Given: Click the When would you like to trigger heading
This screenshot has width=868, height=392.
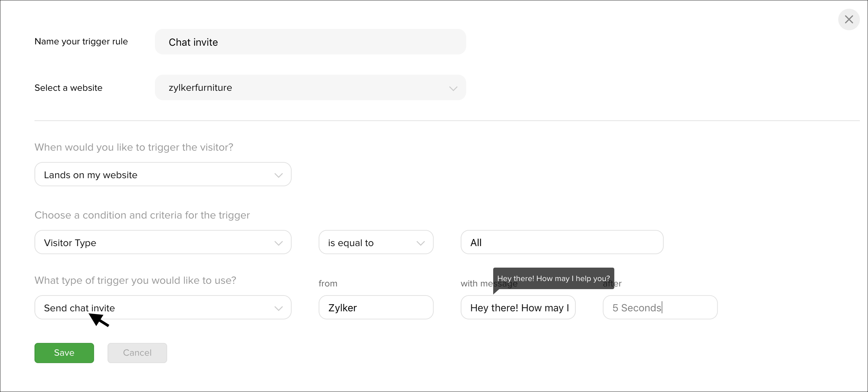Looking at the screenshot, I should 134,147.
